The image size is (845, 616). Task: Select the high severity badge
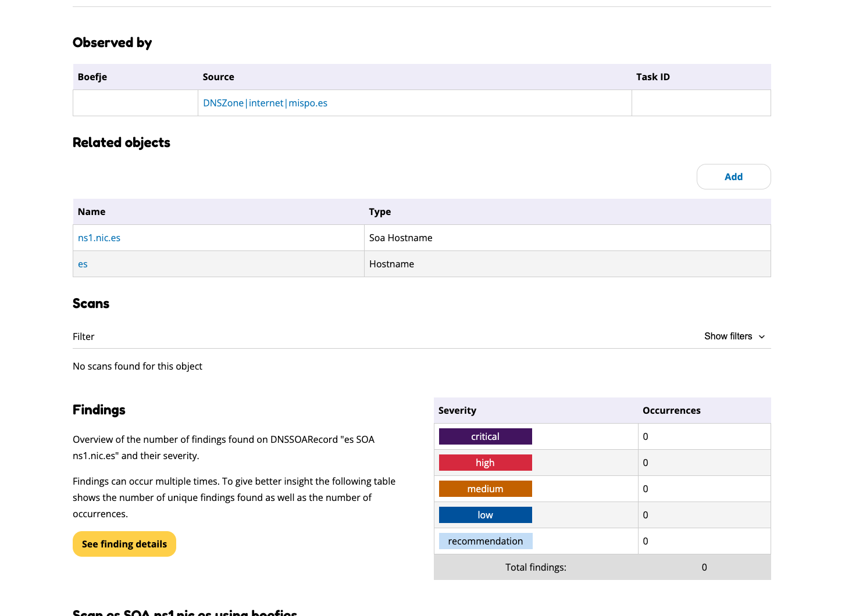click(x=485, y=463)
